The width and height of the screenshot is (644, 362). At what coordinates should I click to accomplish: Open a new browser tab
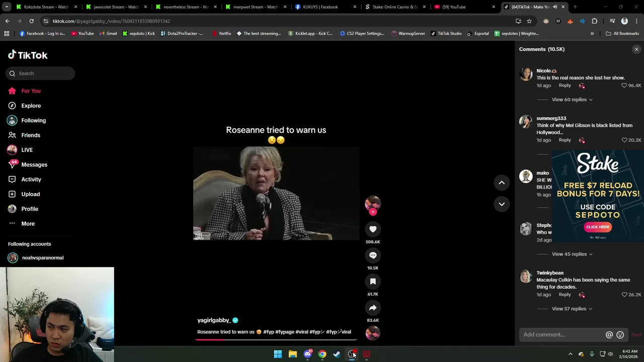(575, 7)
